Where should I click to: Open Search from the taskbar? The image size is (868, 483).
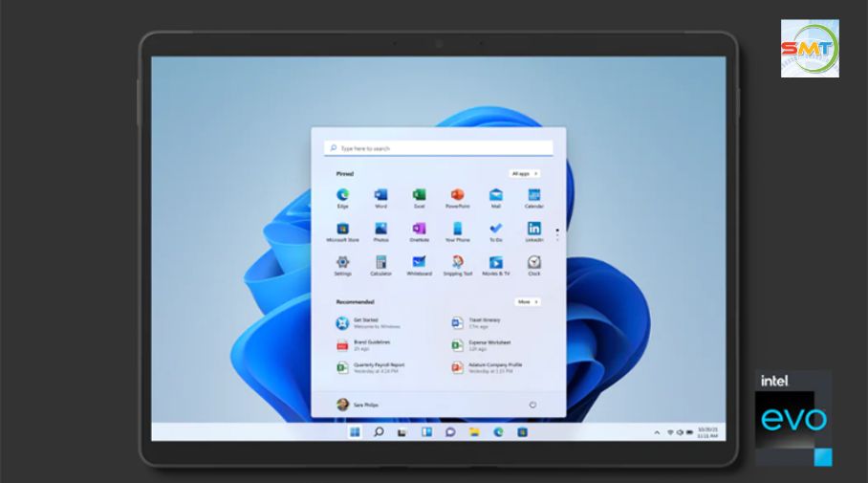point(379,432)
